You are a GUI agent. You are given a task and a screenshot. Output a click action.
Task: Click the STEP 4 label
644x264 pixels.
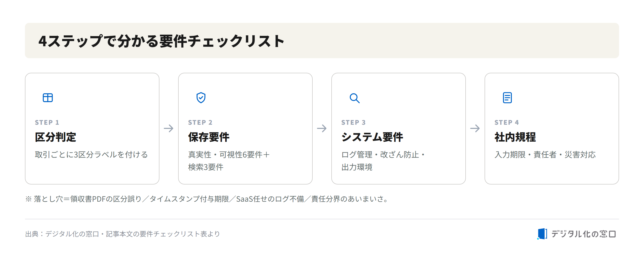507,122
